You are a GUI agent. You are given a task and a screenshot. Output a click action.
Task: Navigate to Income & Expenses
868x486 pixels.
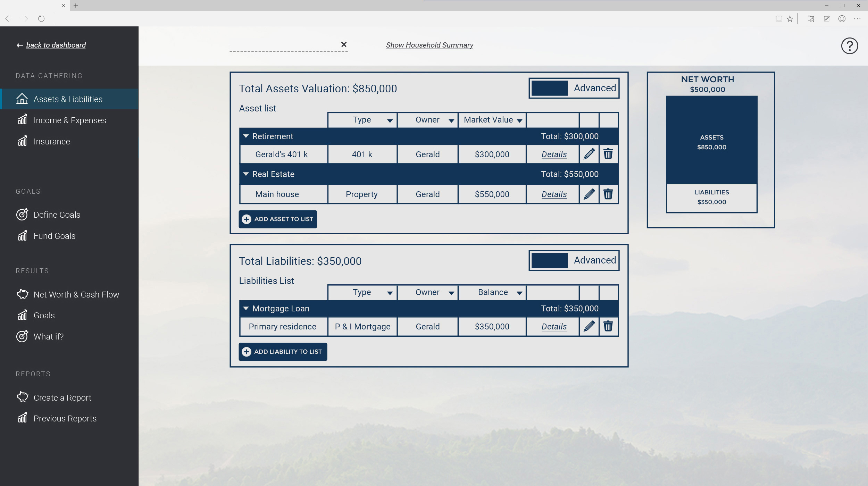(x=70, y=120)
